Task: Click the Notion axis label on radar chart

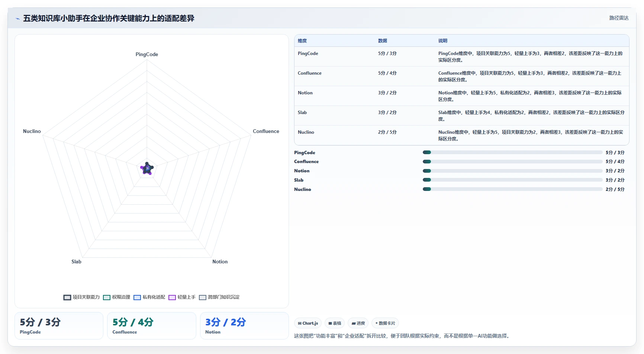Action: [x=220, y=262]
